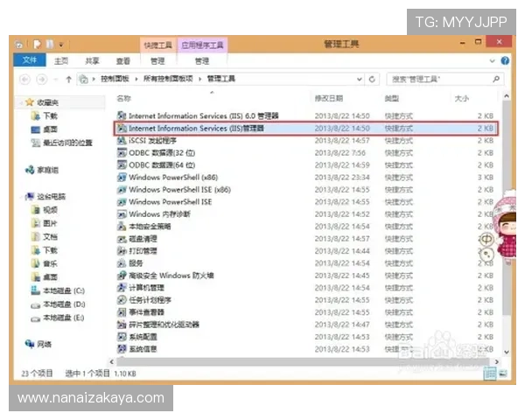
Task: Select 图片 under 这台电脑
Action: coord(45,223)
